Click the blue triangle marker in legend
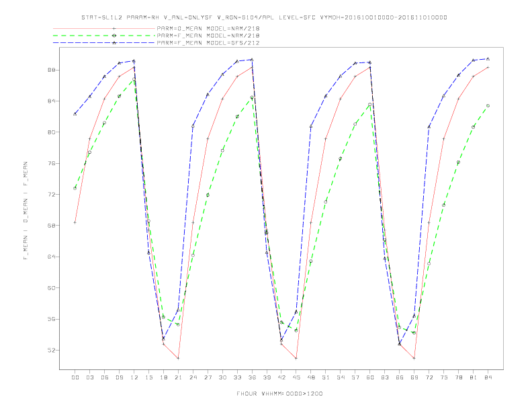This screenshot has width=532, height=411. [x=114, y=43]
